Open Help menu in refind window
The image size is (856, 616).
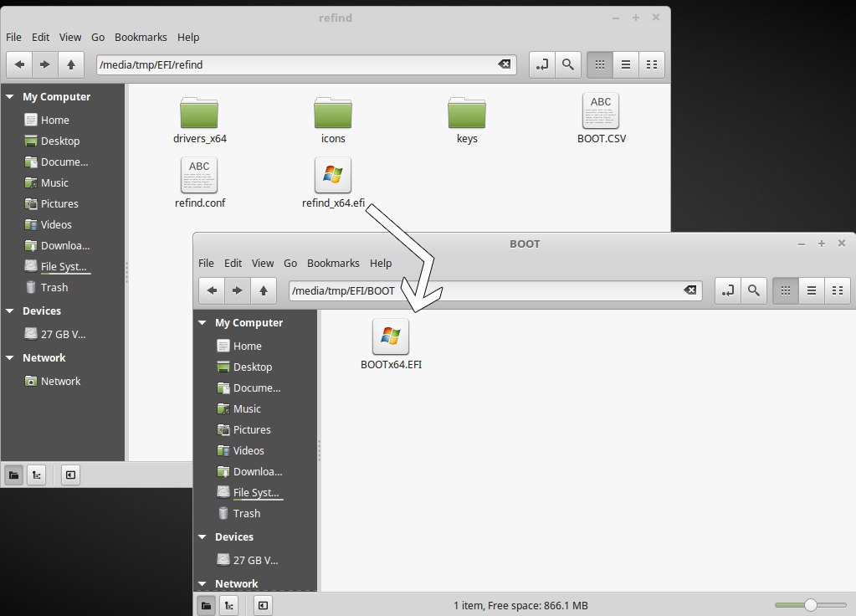pos(188,37)
